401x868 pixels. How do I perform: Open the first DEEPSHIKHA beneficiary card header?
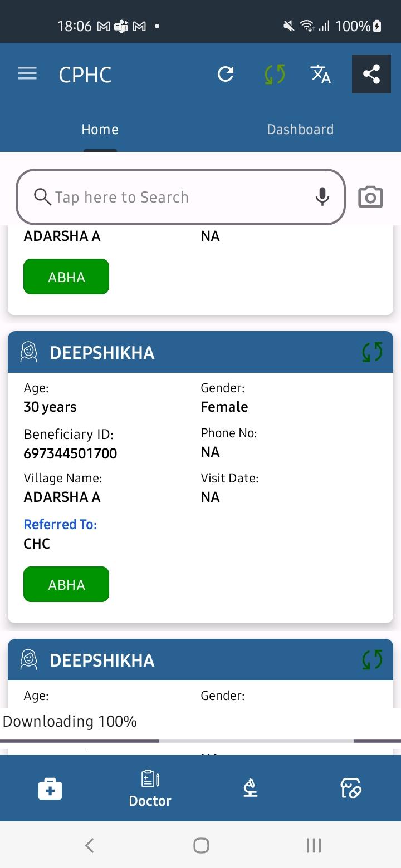pyautogui.click(x=200, y=352)
